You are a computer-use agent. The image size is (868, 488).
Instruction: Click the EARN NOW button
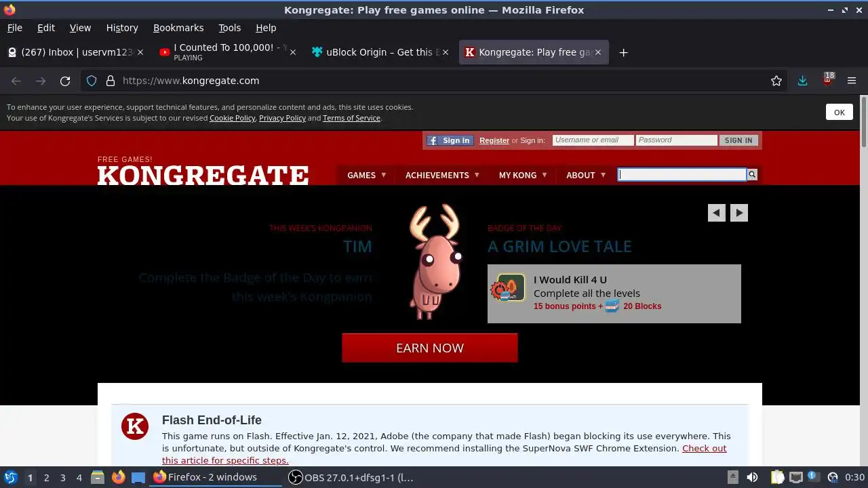(x=430, y=348)
